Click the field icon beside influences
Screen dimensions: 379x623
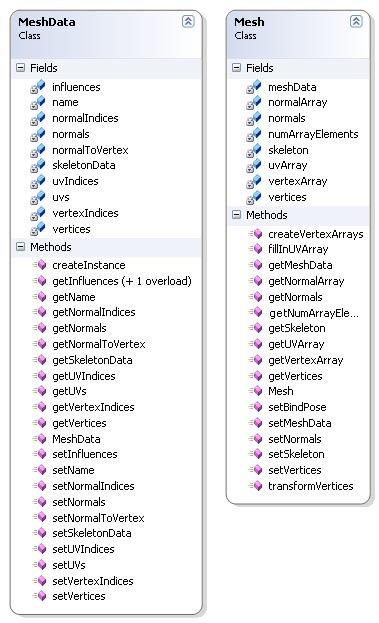tap(38, 87)
